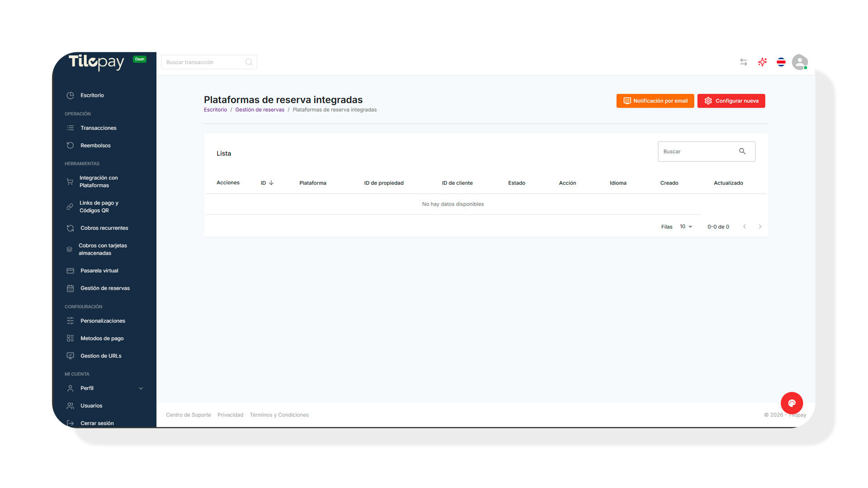868x488 pixels.
Task: Open Centro de Soporte footer link
Action: (188, 415)
